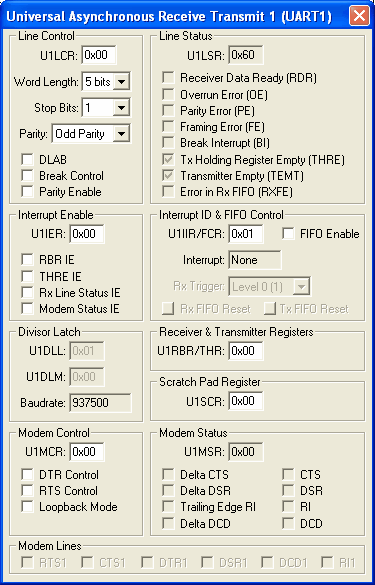
Task: Click the U1MCR value field
Action: [87, 452]
